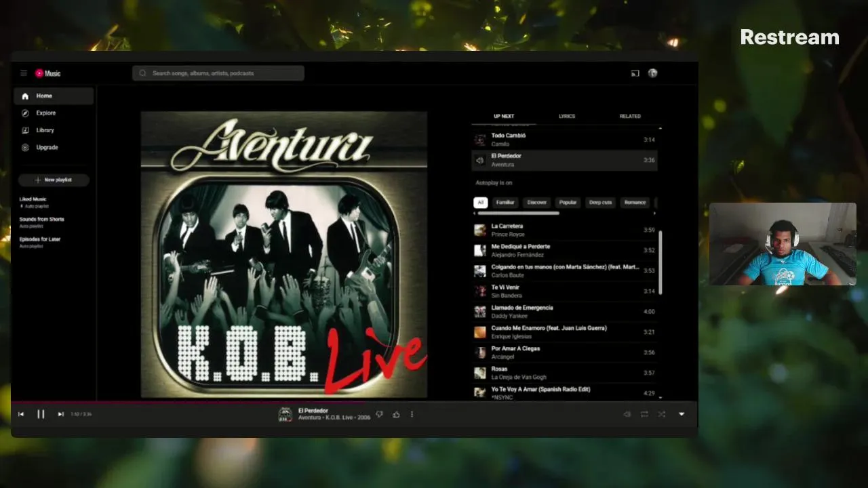Screen dimensions: 868x488
Task: Open the hamburger guide menu
Action: (23, 73)
